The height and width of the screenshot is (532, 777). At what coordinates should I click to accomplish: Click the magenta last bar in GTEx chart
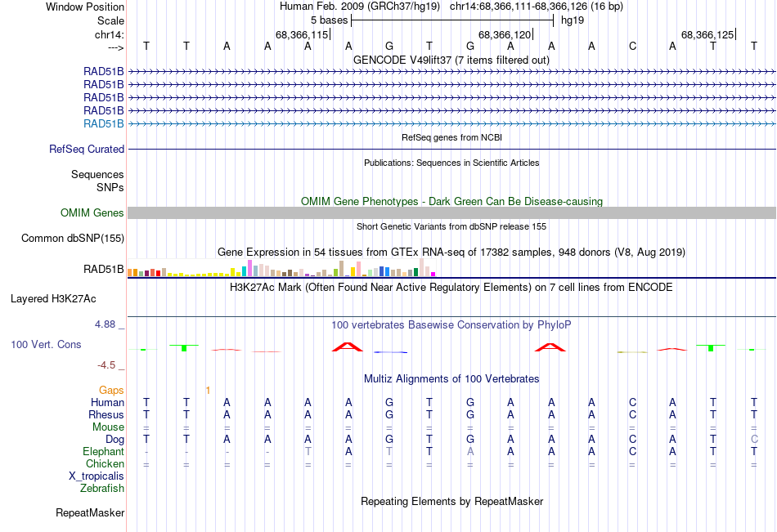433,274
